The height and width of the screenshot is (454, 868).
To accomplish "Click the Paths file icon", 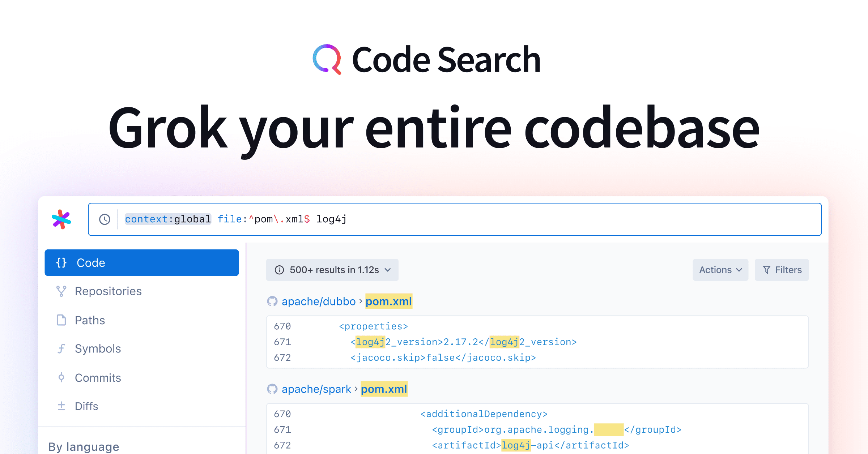I will [x=61, y=320].
